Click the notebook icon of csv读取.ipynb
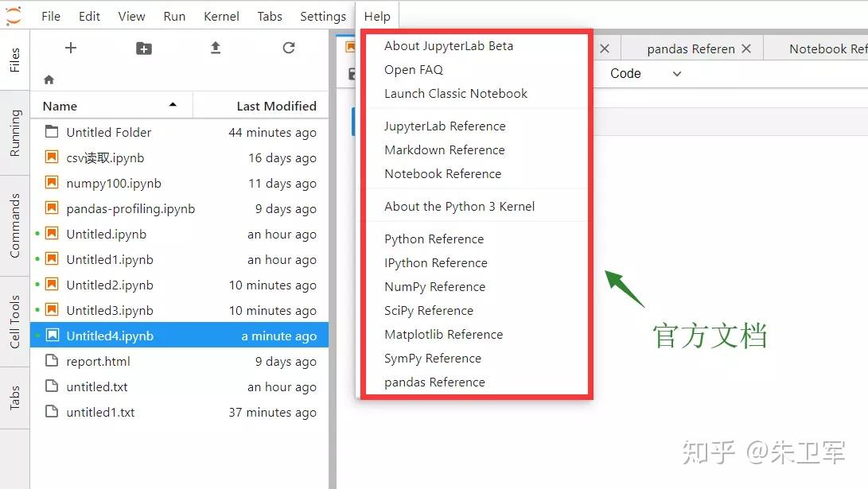 (x=52, y=157)
